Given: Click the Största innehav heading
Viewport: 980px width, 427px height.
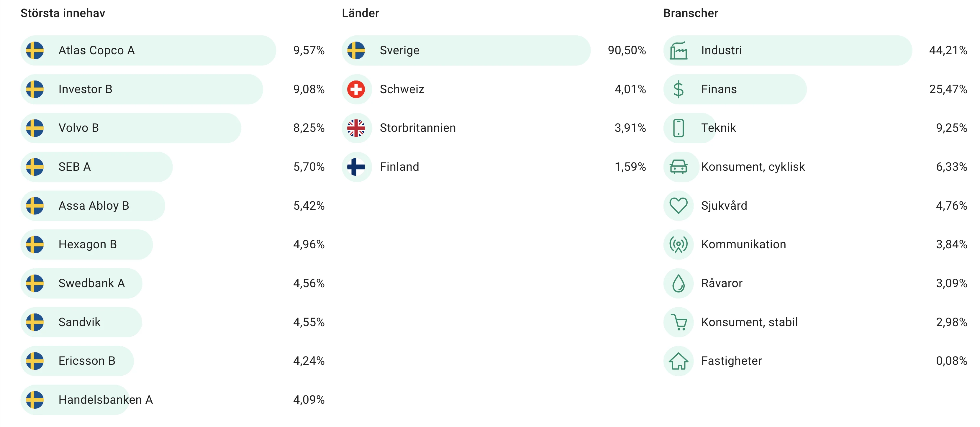Looking at the screenshot, I should (63, 13).
